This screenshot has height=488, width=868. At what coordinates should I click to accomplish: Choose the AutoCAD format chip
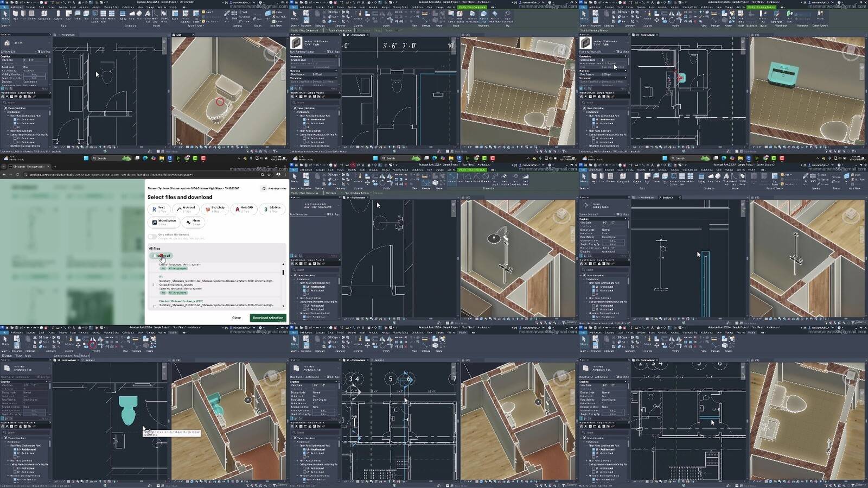[243, 209]
